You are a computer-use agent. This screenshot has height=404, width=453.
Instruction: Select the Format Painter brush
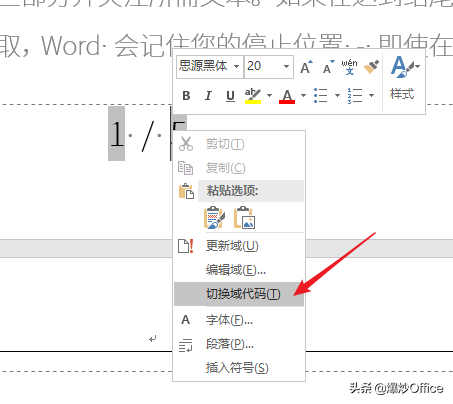[x=371, y=67]
